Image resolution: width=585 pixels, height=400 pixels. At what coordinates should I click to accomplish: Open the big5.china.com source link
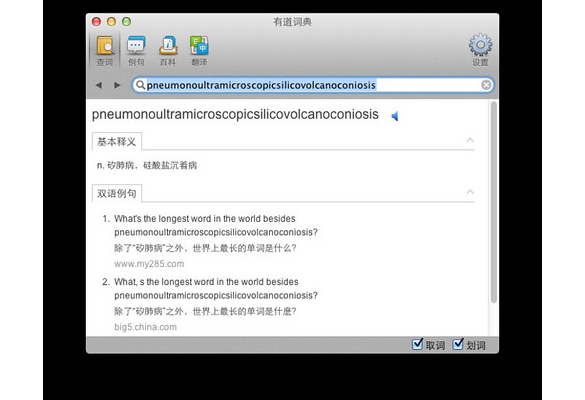(x=145, y=327)
